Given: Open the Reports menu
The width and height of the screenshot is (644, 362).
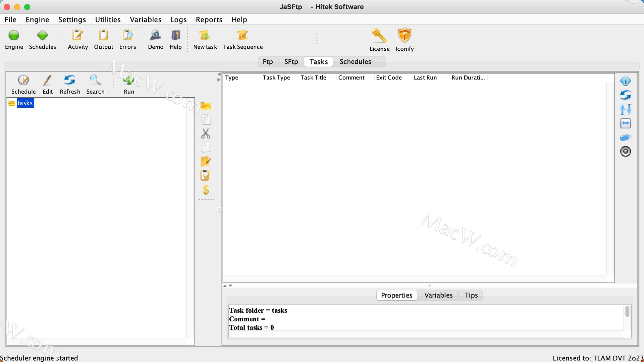Looking at the screenshot, I should point(209,19).
